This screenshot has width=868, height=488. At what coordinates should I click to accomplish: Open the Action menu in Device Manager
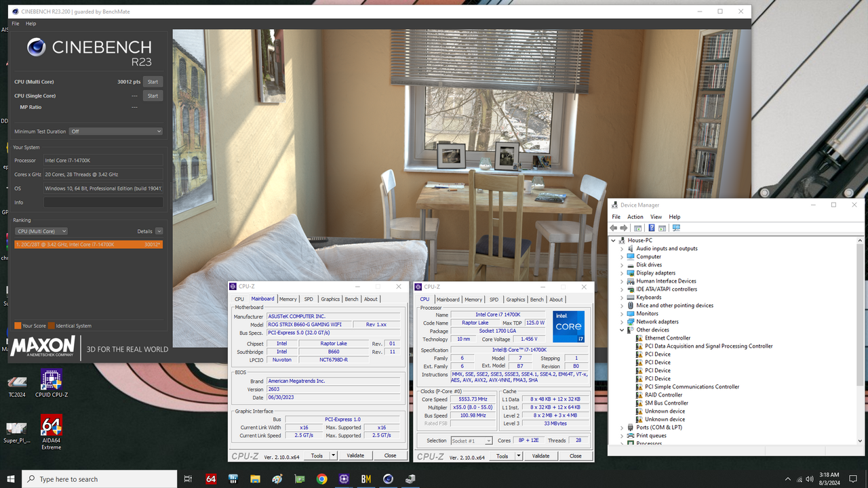point(635,216)
